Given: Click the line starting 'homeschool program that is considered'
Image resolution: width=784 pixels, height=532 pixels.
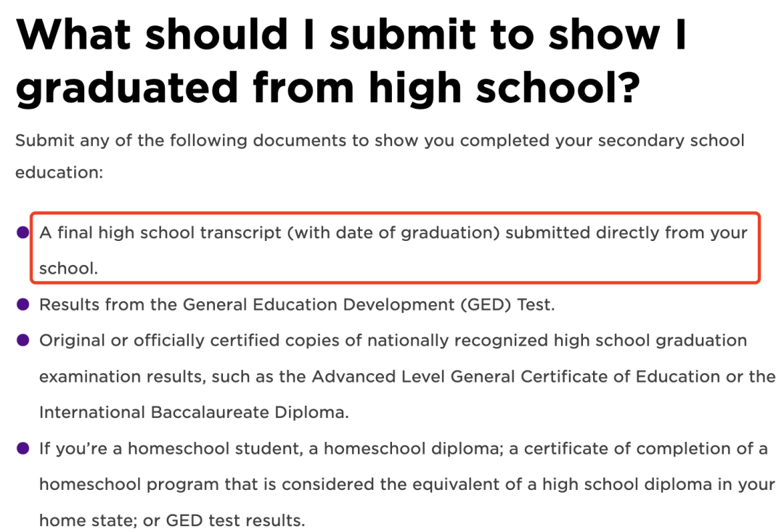Looking at the screenshot, I should [x=407, y=485].
